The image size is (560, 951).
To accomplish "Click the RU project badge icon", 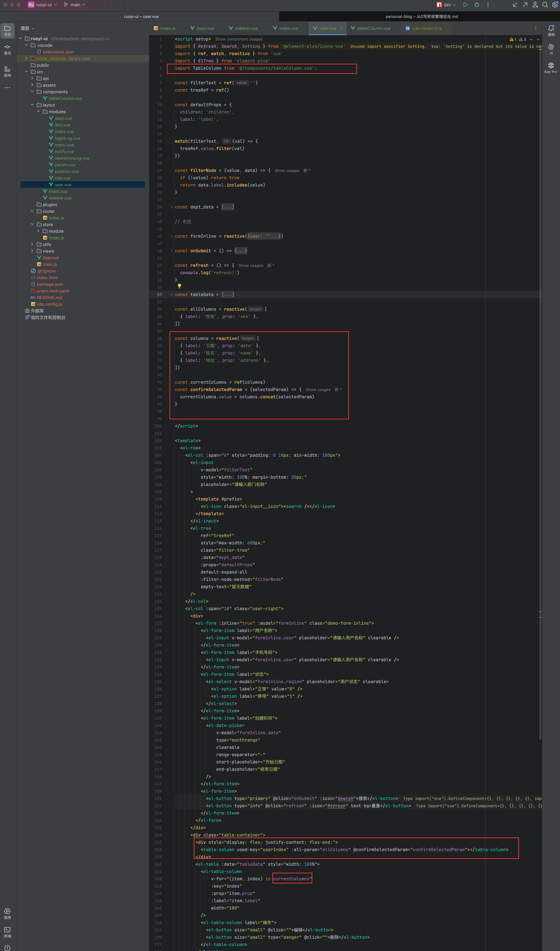I will pyautogui.click(x=31, y=5).
